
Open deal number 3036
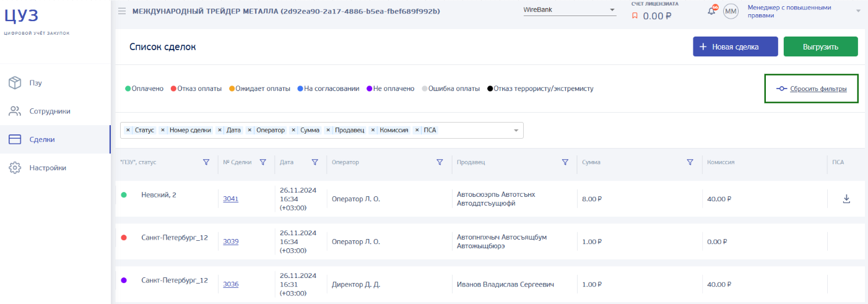click(x=231, y=284)
